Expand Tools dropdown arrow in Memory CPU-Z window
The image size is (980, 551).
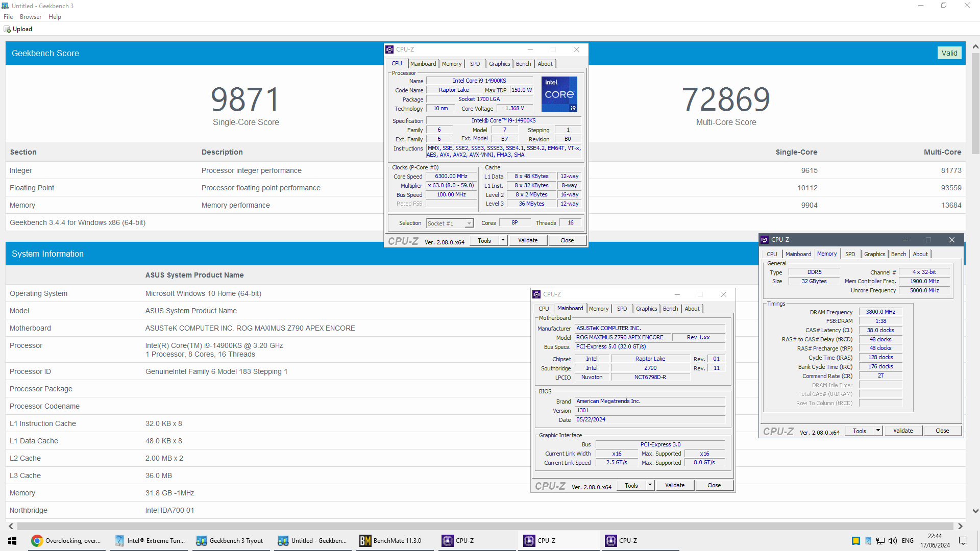(x=878, y=431)
